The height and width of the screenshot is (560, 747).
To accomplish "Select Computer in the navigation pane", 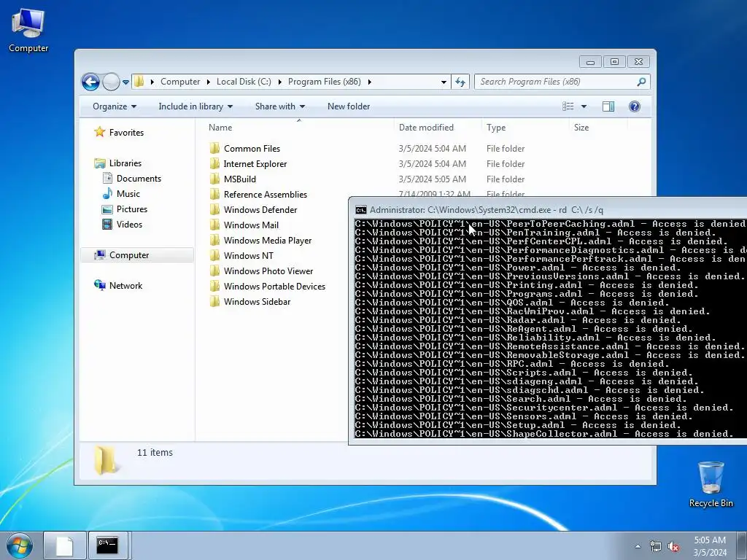I will pyautogui.click(x=128, y=255).
